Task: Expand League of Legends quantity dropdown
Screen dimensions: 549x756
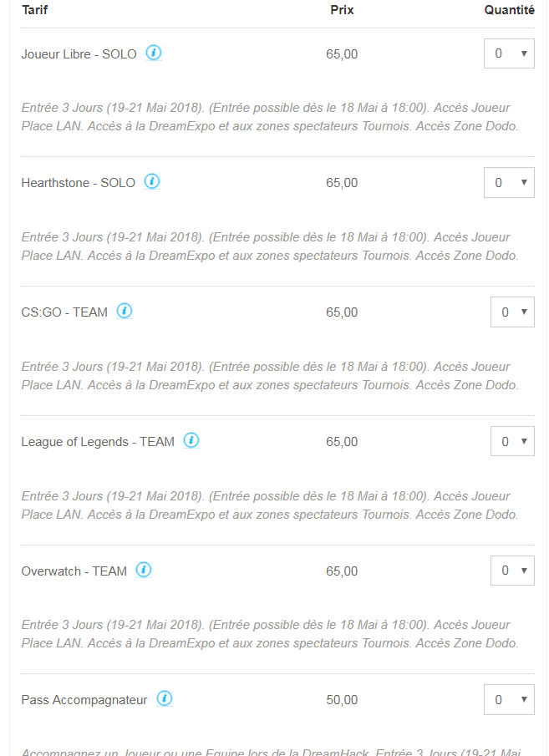Action: coord(512,441)
